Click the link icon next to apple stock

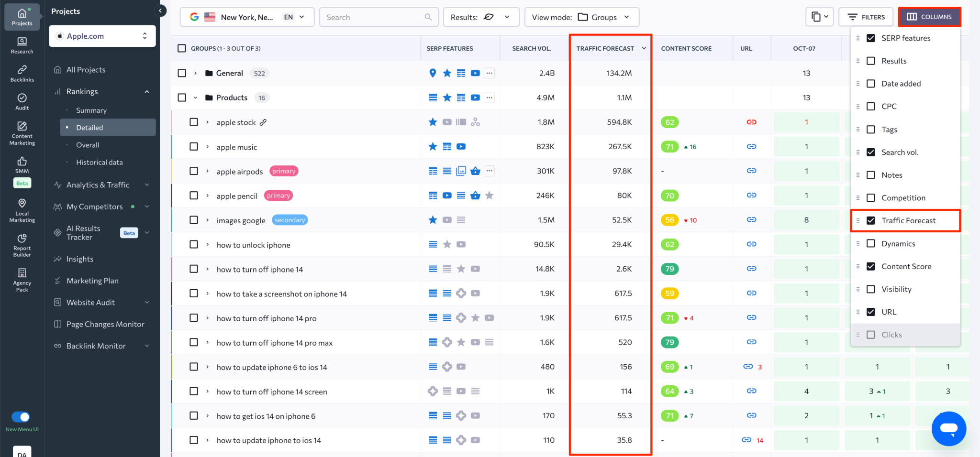click(263, 122)
